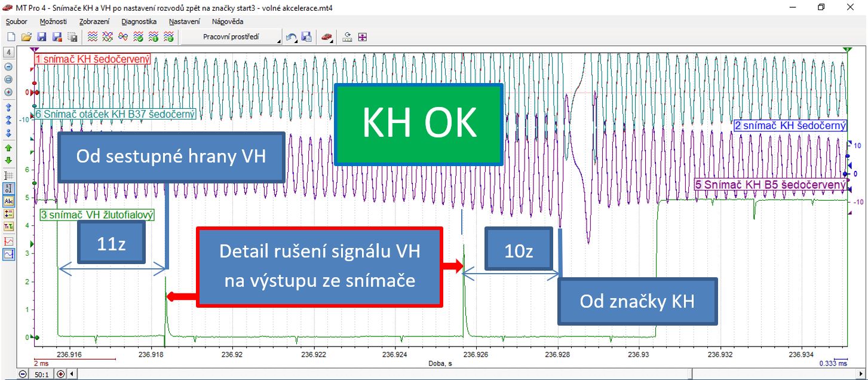Open the Soubor menu

tap(16, 22)
